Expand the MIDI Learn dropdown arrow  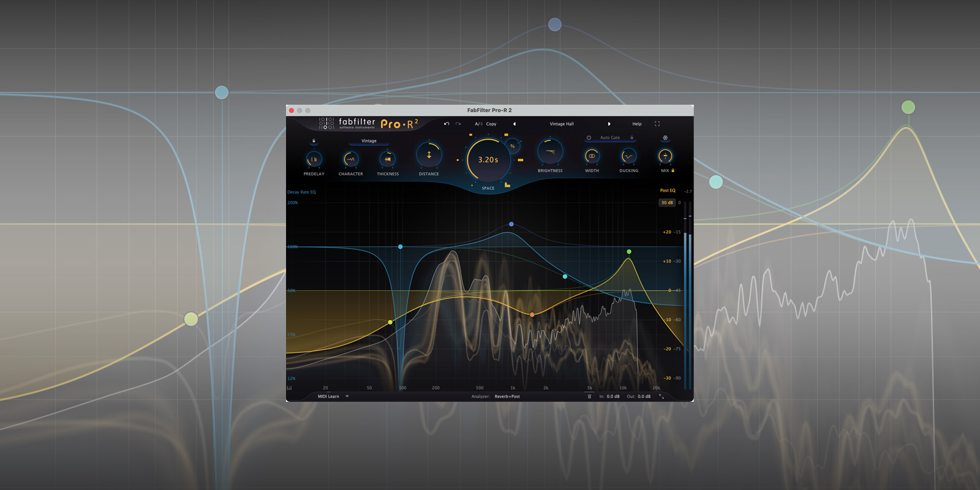click(347, 396)
